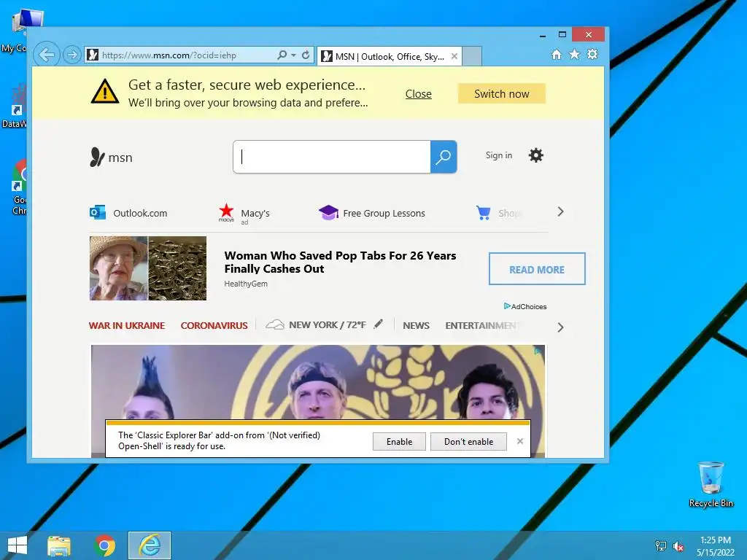
Task: Click the search magnifier in the address bar
Action: click(282, 55)
